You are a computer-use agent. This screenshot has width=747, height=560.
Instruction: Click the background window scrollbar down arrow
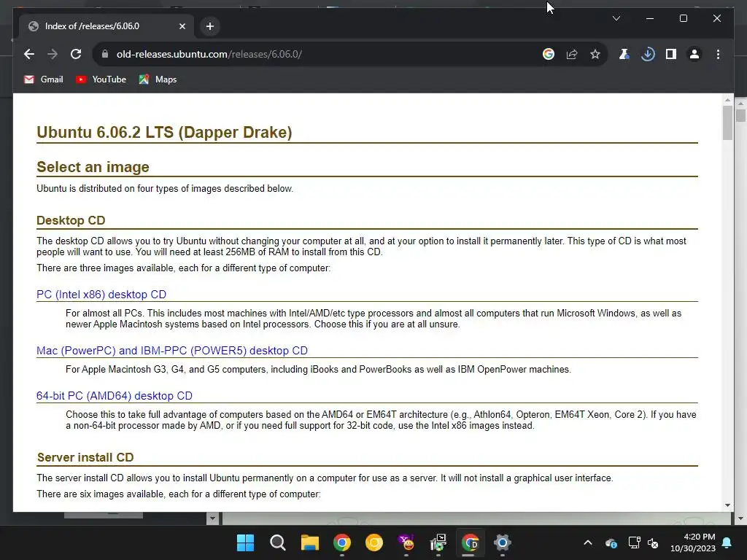click(740, 518)
